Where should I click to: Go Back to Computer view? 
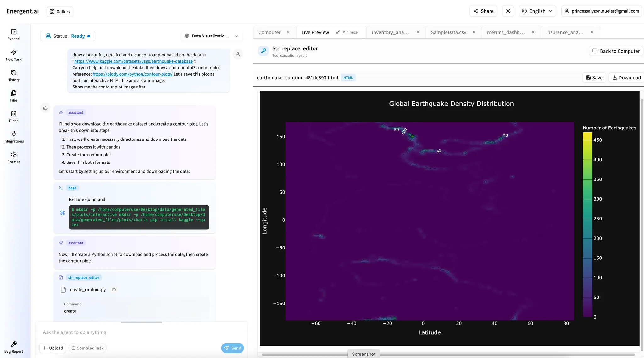615,51
